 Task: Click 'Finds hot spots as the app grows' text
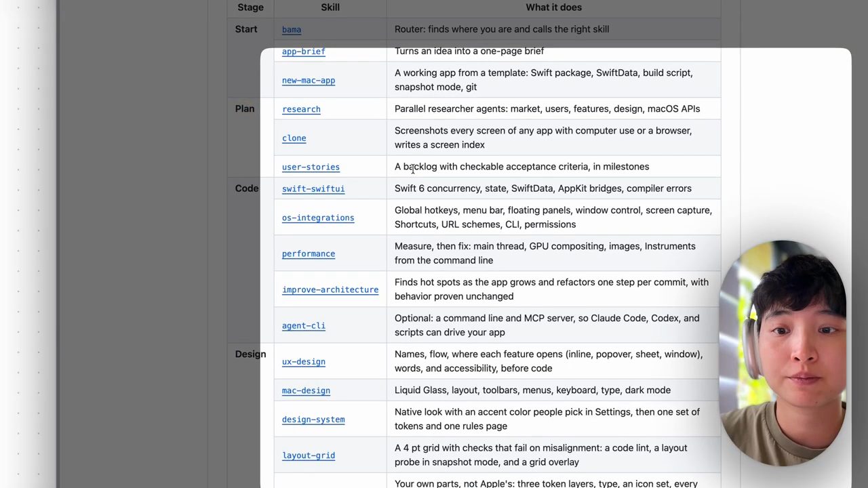click(551, 289)
